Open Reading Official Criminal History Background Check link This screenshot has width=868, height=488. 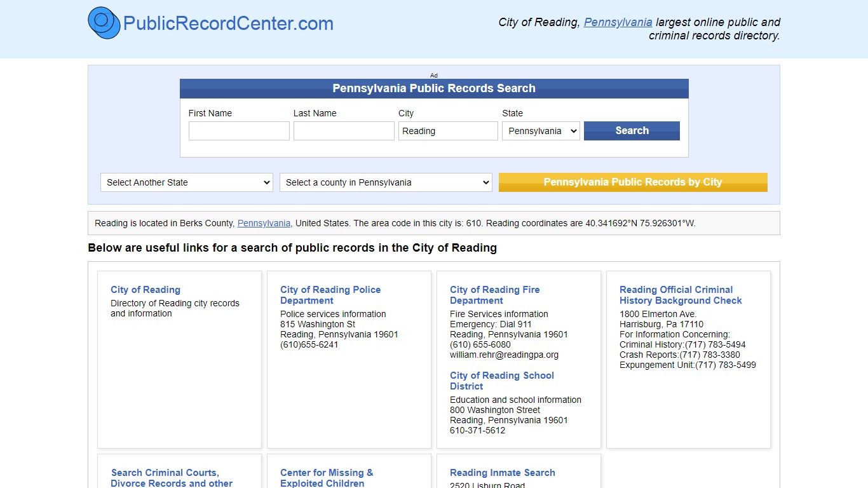pos(681,295)
